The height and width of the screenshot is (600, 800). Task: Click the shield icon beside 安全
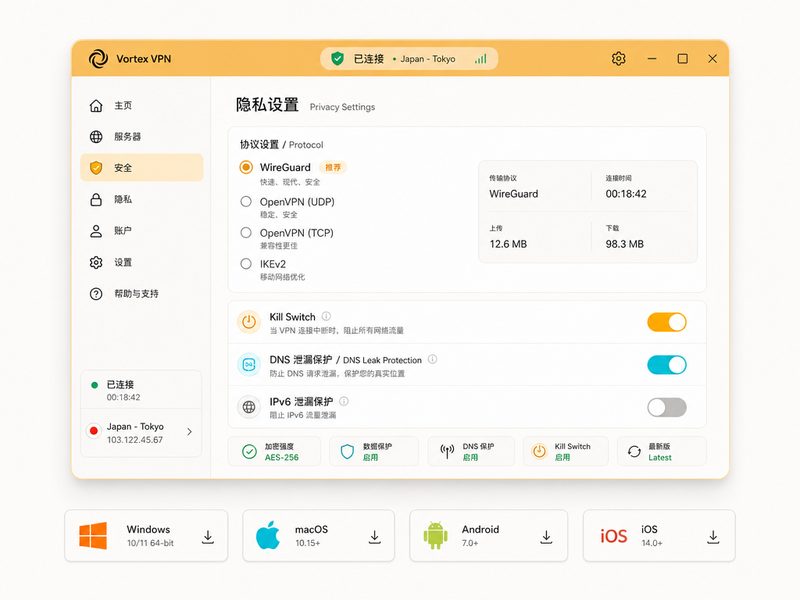(x=96, y=168)
